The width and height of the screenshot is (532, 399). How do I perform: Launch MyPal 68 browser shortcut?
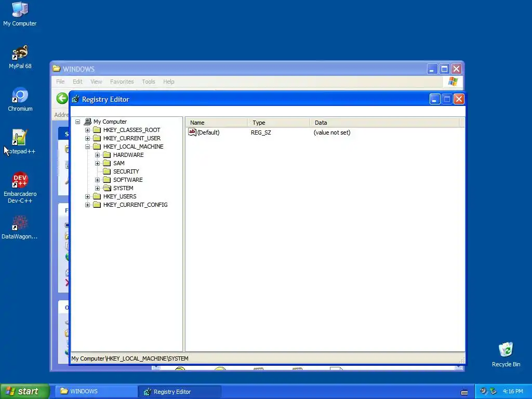(20, 57)
